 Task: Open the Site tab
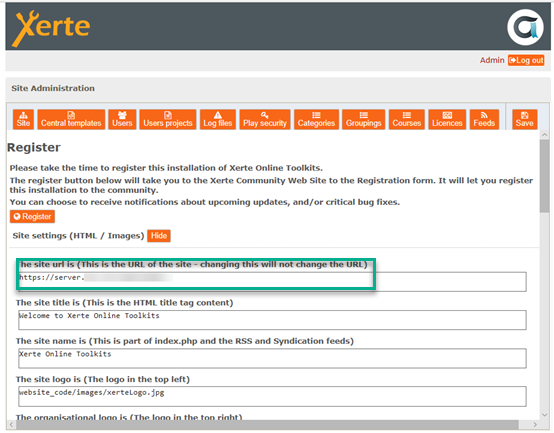[23, 119]
